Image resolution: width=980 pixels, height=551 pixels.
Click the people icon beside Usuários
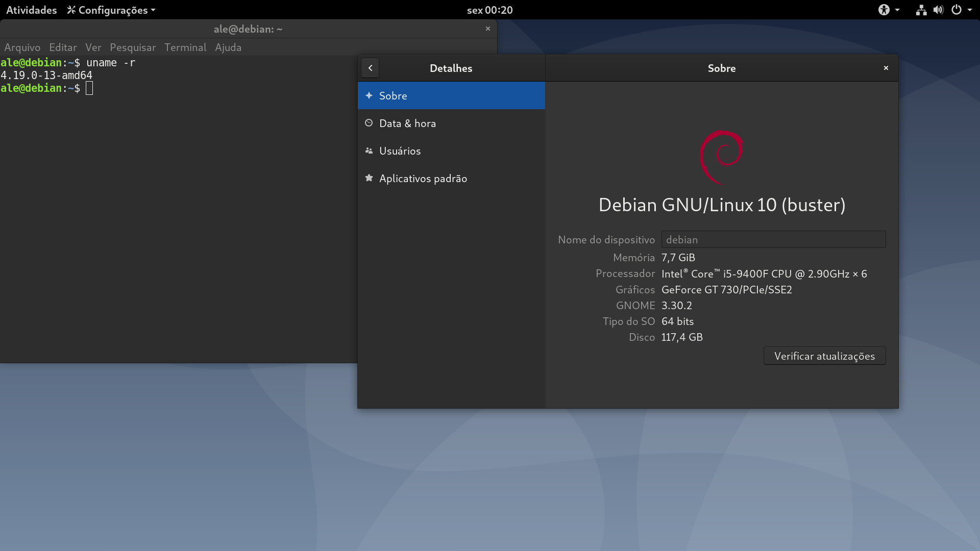(x=369, y=151)
